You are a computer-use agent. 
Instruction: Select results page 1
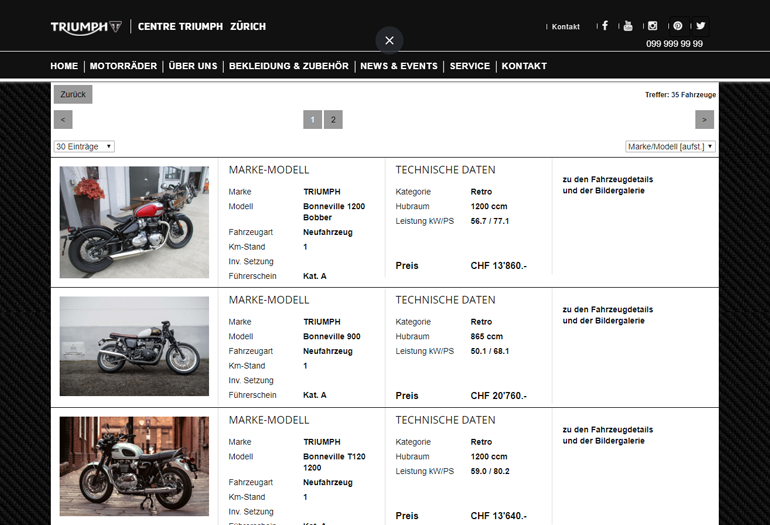click(x=313, y=119)
